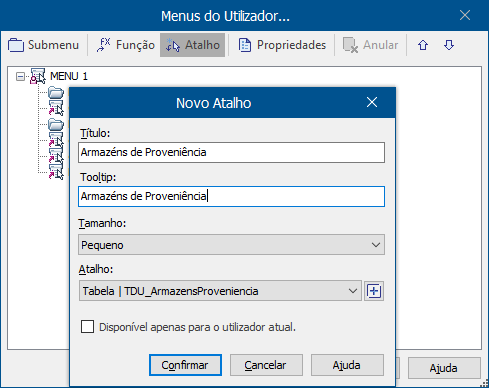
Task: Click the Atalho shortcut toolbar icon
Action: click(173, 45)
